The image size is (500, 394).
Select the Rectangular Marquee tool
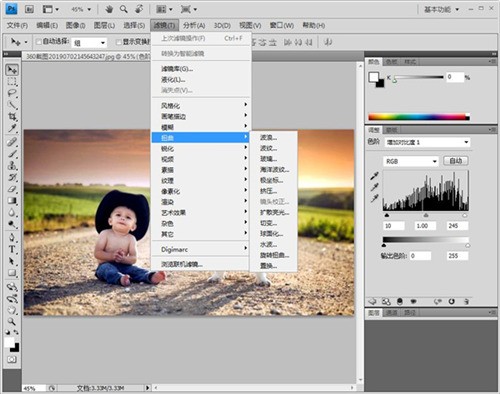click(12, 82)
